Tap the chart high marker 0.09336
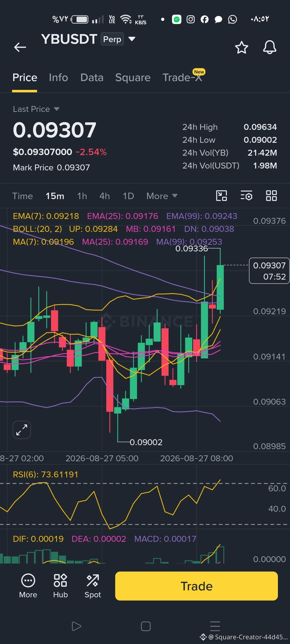The height and width of the screenshot is (644, 290). pos(191,248)
